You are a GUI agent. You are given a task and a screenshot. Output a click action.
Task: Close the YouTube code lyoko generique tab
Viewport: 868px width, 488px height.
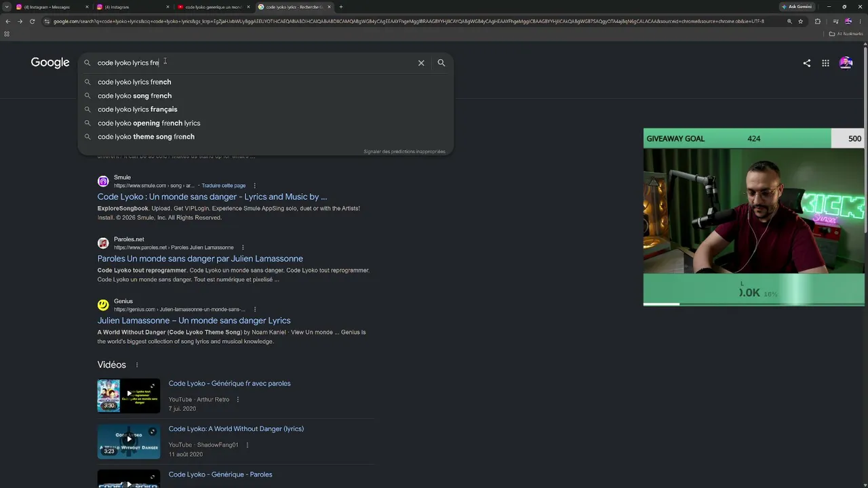pyautogui.click(x=248, y=7)
